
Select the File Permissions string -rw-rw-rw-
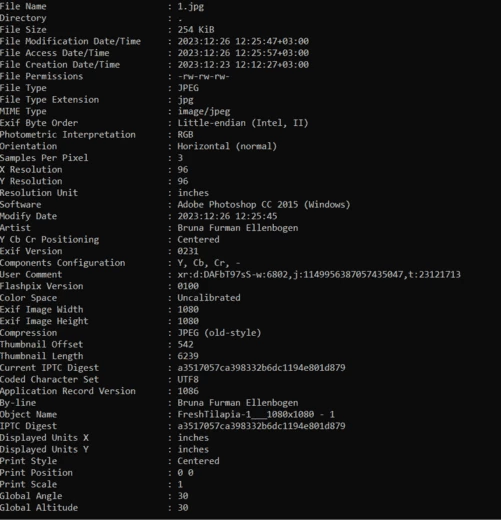tap(203, 76)
